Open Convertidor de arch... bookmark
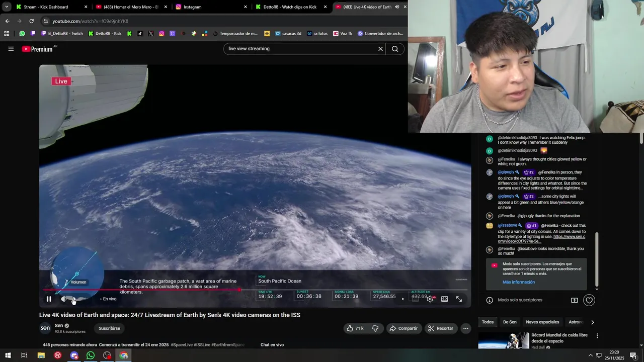 [380, 34]
